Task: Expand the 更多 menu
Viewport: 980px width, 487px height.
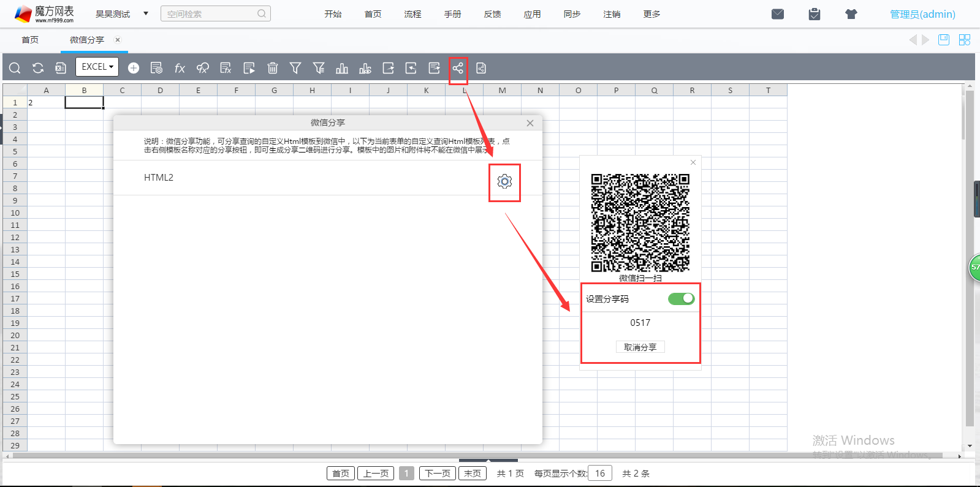Action: pos(651,14)
